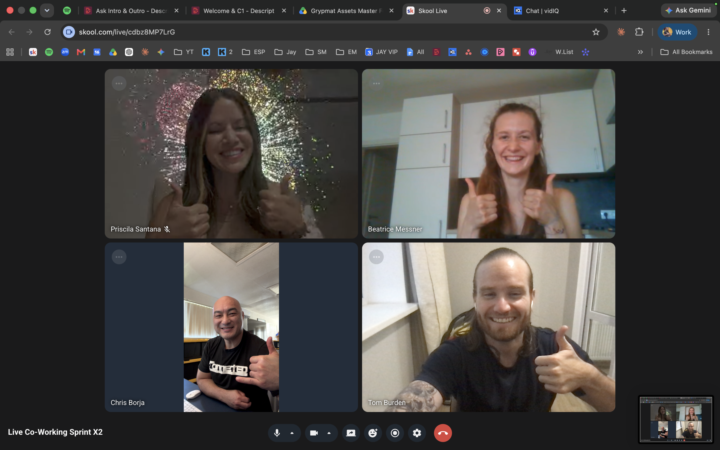This screenshot has width=720, height=450.
Task: Open pink play bookmark icon
Action: 501,52
